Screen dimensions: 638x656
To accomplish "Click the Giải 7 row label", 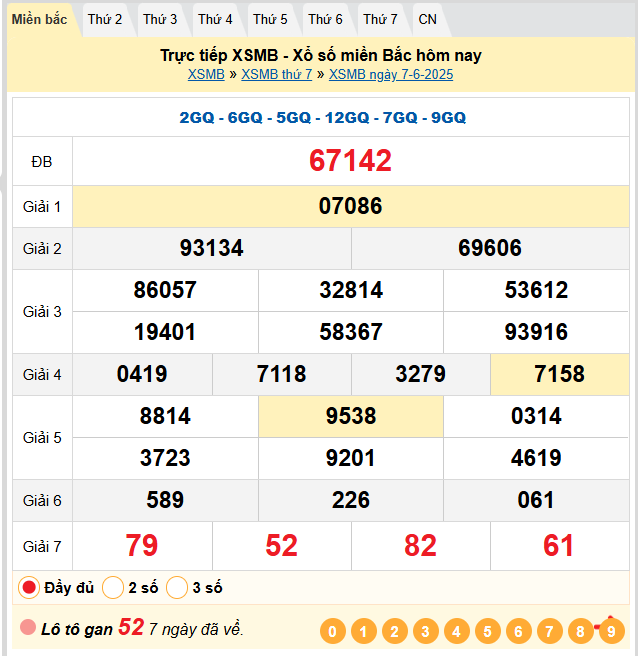I will point(42,546).
